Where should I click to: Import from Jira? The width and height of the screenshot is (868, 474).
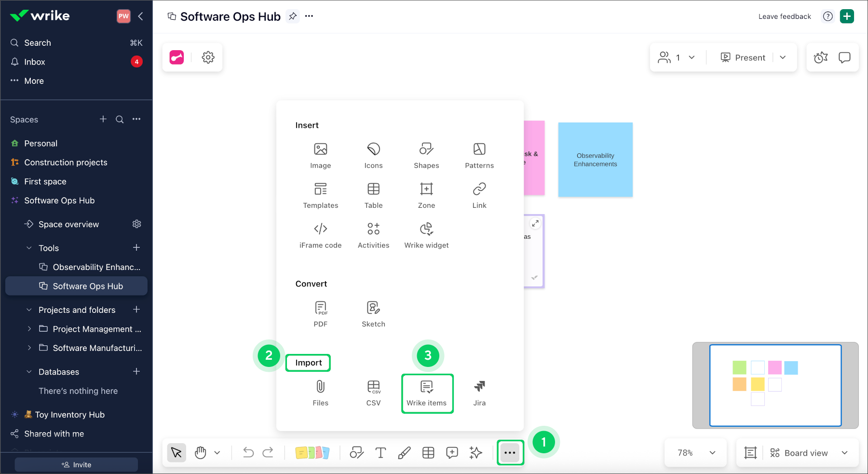[479, 393]
